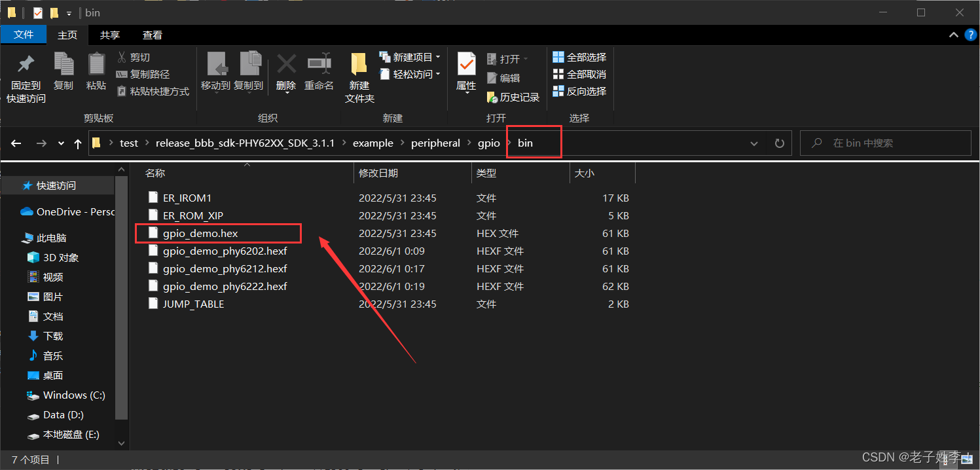The width and height of the screenshot is (980, 470).
Task: Collapse the ribbon with chevron
Action: coord(953,34)
